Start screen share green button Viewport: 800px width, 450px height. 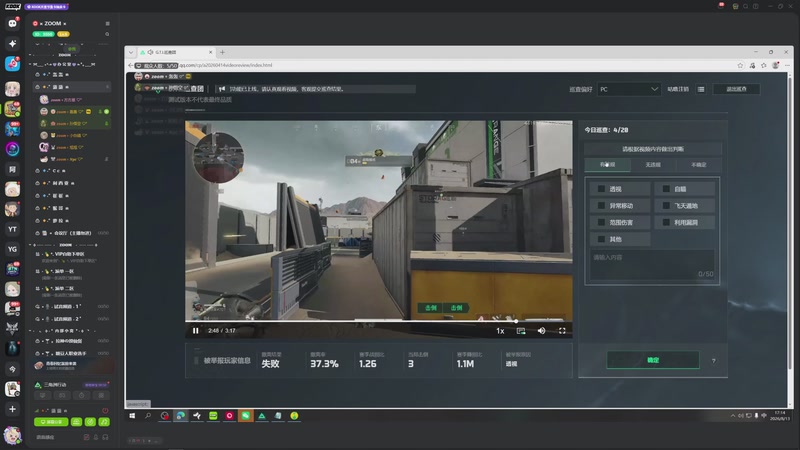51,422
